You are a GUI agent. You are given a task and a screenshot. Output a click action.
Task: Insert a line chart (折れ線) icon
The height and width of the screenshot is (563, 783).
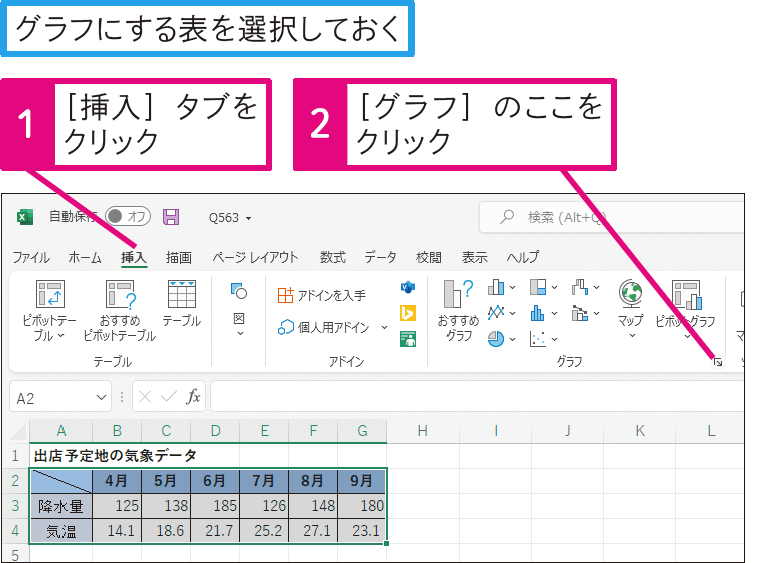click(x=496, y=313)
